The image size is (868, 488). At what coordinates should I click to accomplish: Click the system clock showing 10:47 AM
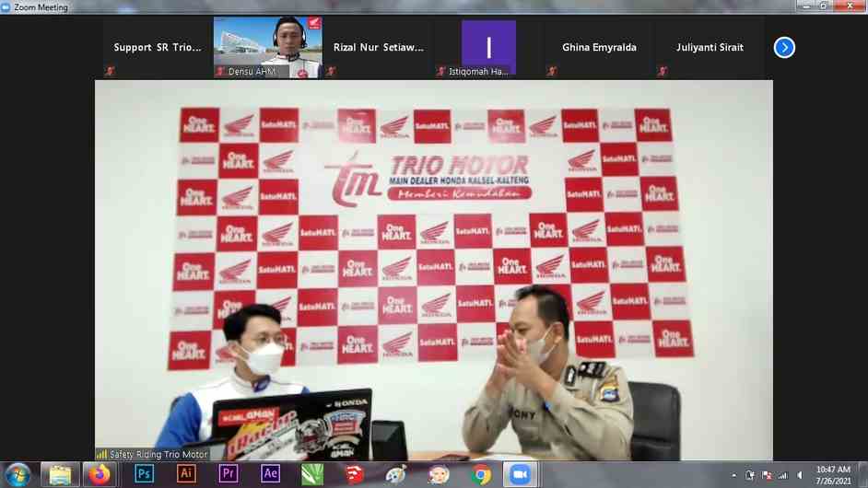(833, 475)
